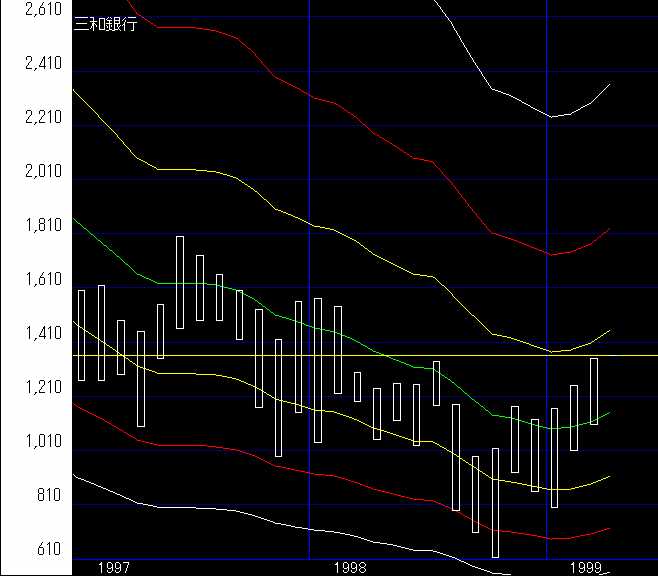Select the 1999 year label
Screen dimensions: 658x578
point(587,568)
